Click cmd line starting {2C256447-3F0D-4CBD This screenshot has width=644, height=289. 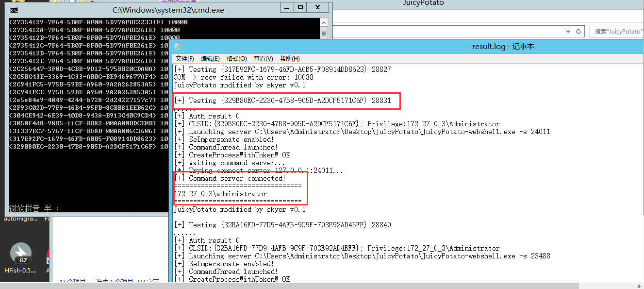click(x=89, y=69)
